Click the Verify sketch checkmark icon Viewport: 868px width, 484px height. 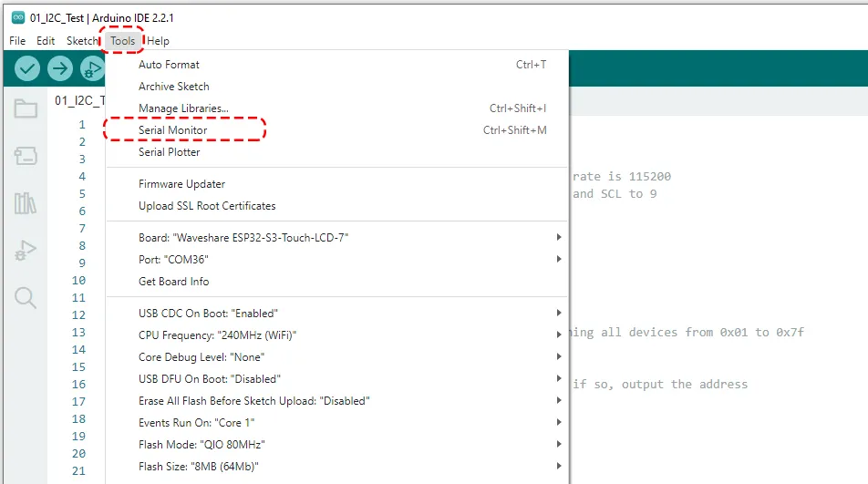(27, 68)
